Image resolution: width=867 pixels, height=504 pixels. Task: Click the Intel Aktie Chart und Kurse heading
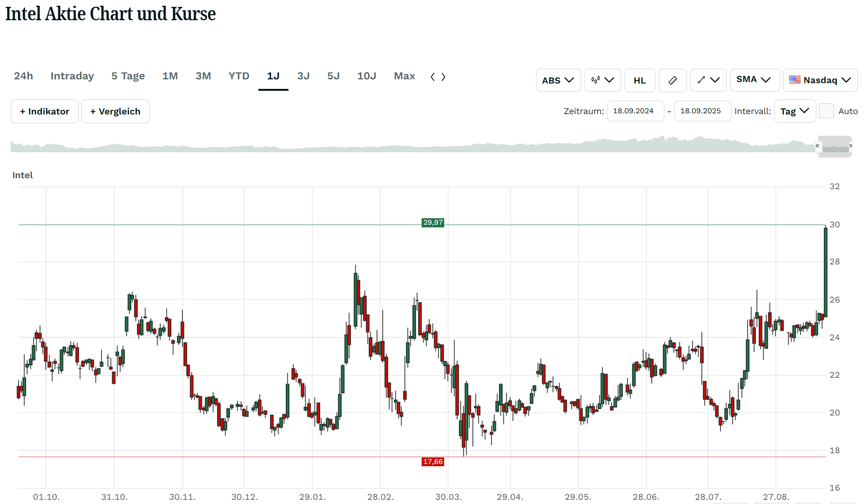[x=111, y=14]
